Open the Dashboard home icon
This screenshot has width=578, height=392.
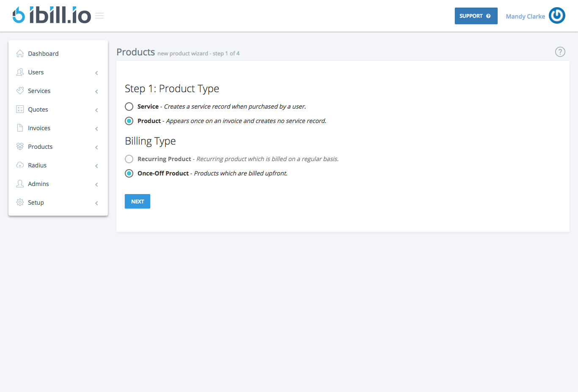click(19, 53)
